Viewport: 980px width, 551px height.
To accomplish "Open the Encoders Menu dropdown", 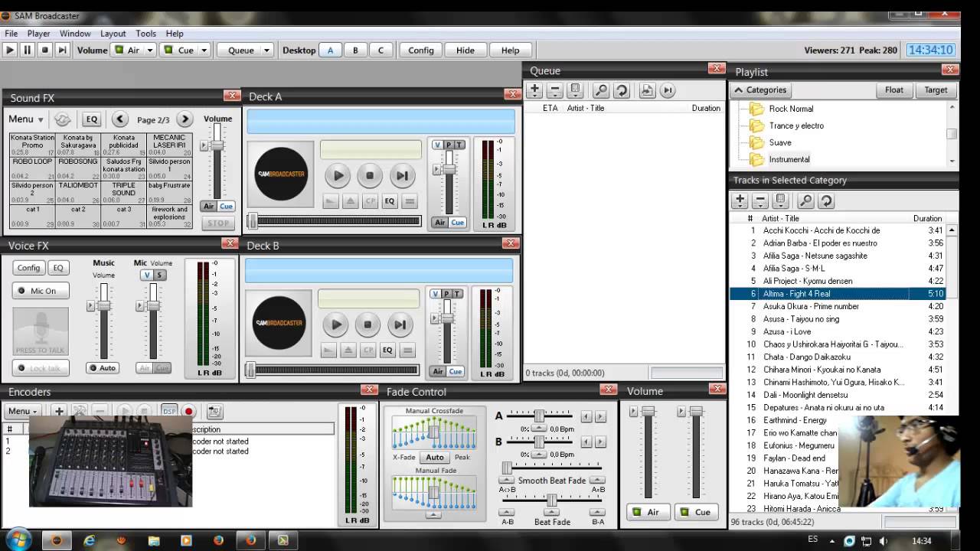I will pyautogui.click(x=22, y=411).
